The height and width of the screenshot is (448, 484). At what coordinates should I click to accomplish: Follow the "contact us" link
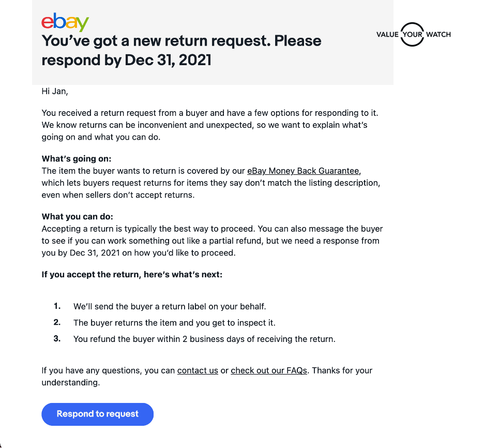(x=198, y=370)
